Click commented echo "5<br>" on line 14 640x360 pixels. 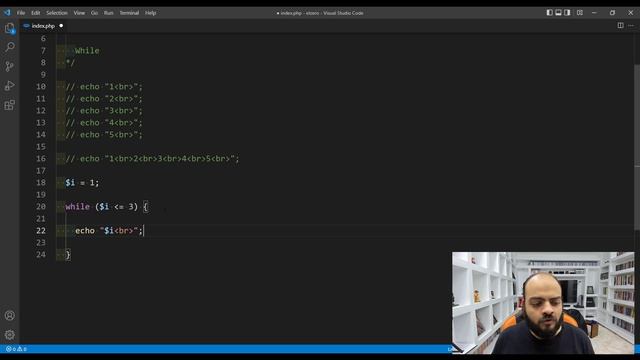click(104, 135)
